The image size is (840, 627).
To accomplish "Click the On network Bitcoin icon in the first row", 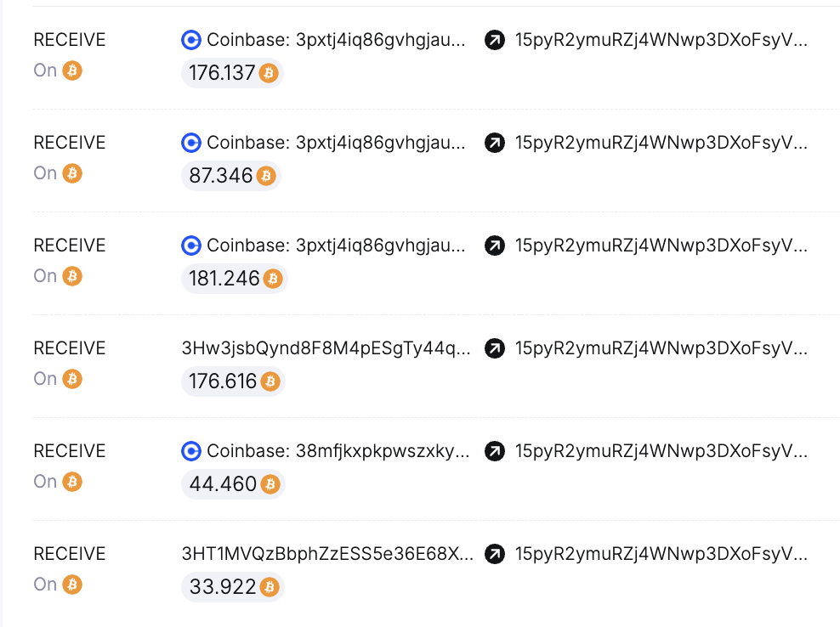I will tap(72, 71).
